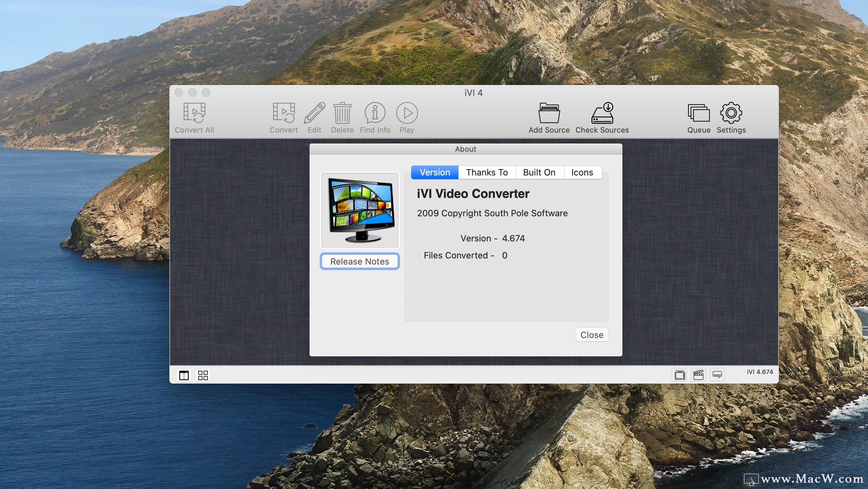Click the red close window button
The height and width of the screenshot is (489, 868).
pos(179,92)
